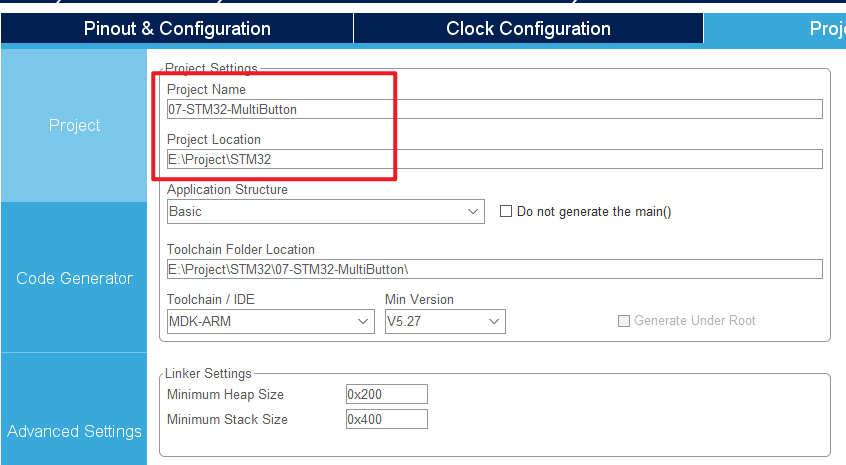Focus the Project Location text field
Screen dimensions: 846x465
(494, 159)
